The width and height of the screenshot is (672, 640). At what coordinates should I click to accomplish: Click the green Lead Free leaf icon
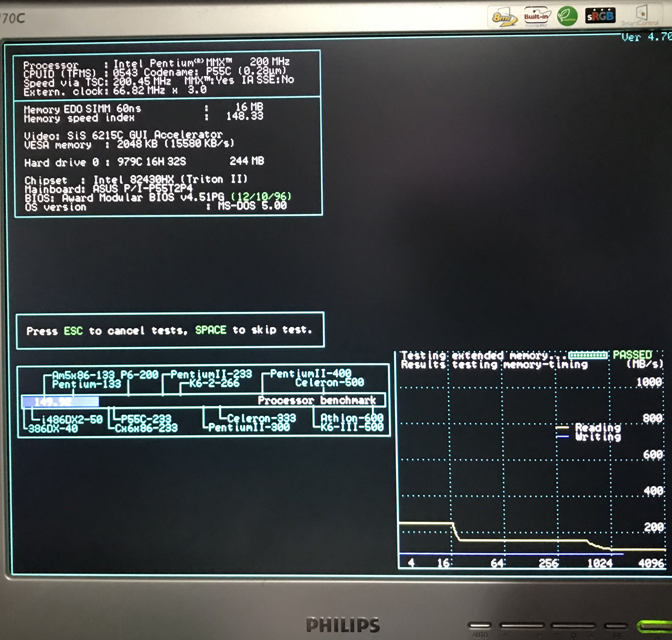click(567, 16)
